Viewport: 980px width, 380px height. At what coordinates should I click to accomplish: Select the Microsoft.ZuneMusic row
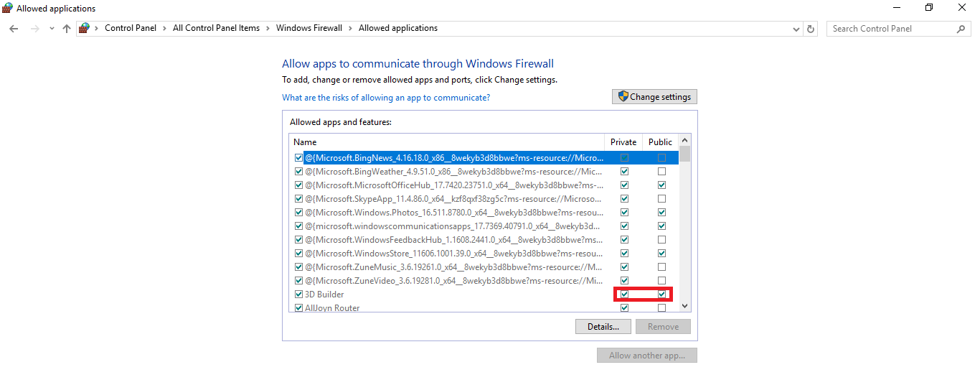484,267
